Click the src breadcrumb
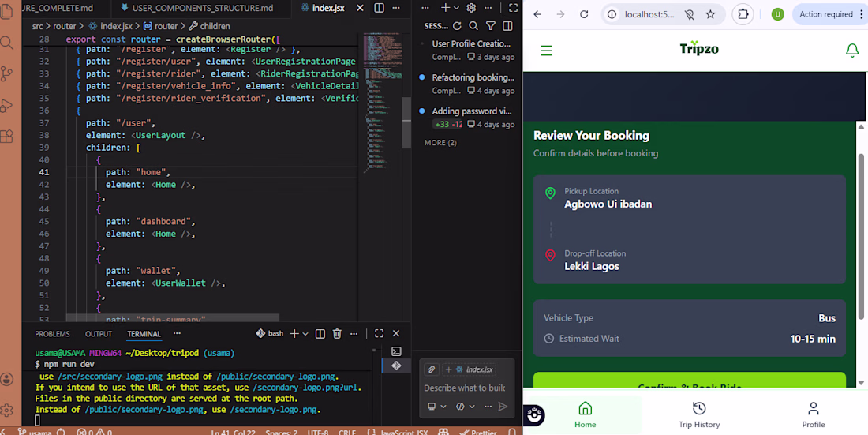Image resolution: width=868 pixels, height=435 pixels. (x=38, y=26)
